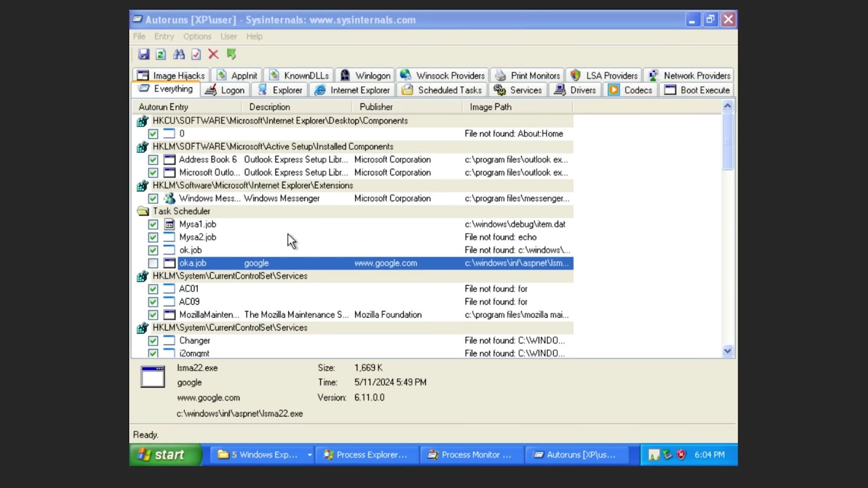Uncheck the AC09 service checkbox
Viewport: 868px width, 488px height.
(153, 302)
